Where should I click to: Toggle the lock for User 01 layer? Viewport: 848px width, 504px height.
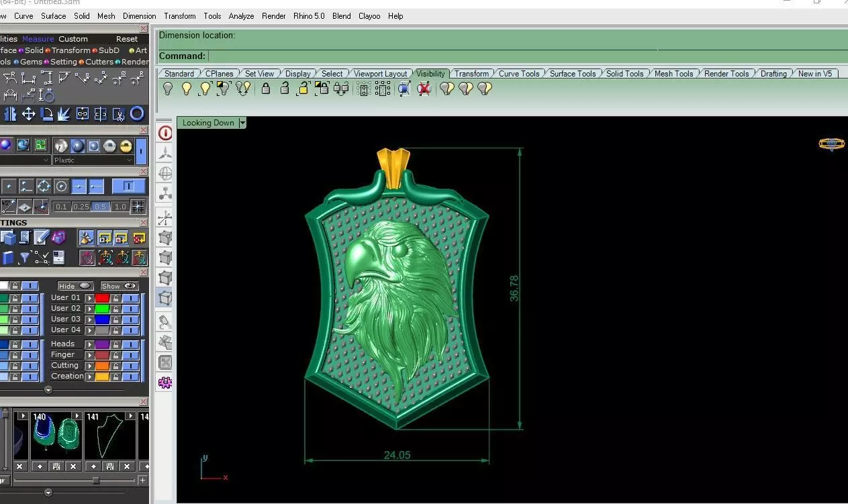pyautogui.click(x=116, y=298)
